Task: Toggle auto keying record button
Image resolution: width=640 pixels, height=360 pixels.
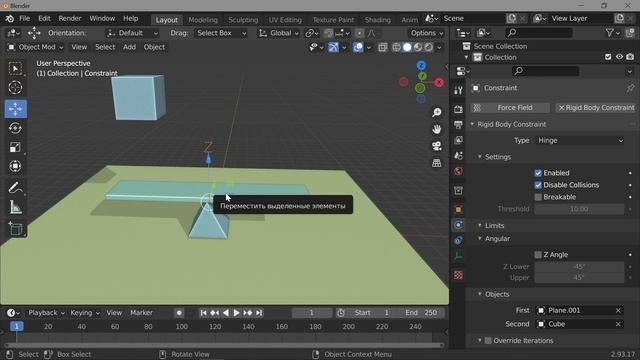Action: (x=179, y=313)
